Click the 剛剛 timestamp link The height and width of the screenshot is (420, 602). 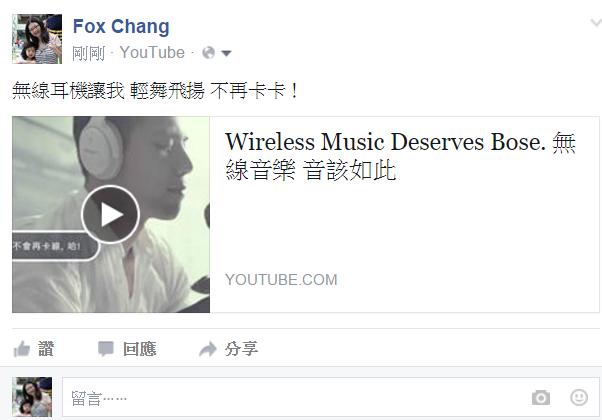(x=88, y=53)
